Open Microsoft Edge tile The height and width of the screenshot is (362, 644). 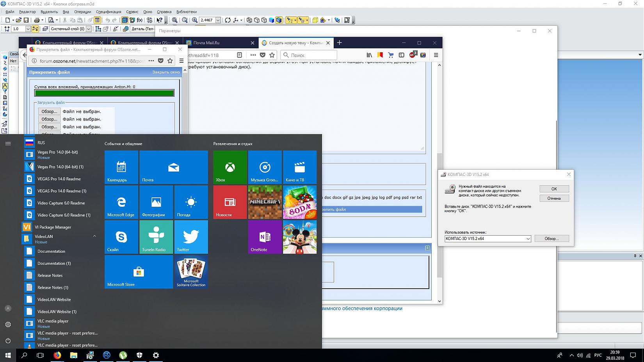(121, 202)
